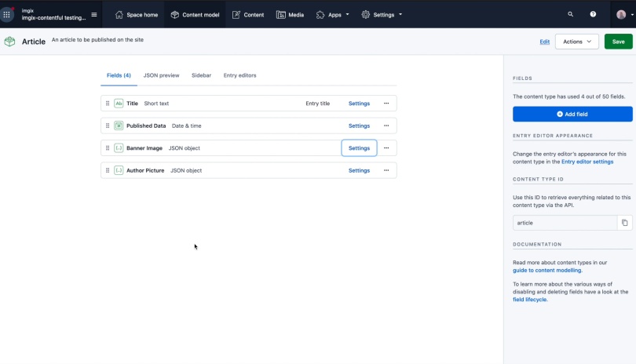Go to Space home
636x364 pixels.
(137, 15)
